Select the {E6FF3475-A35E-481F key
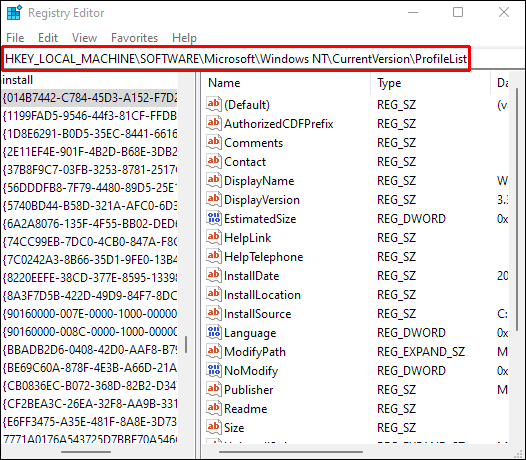 89,421
